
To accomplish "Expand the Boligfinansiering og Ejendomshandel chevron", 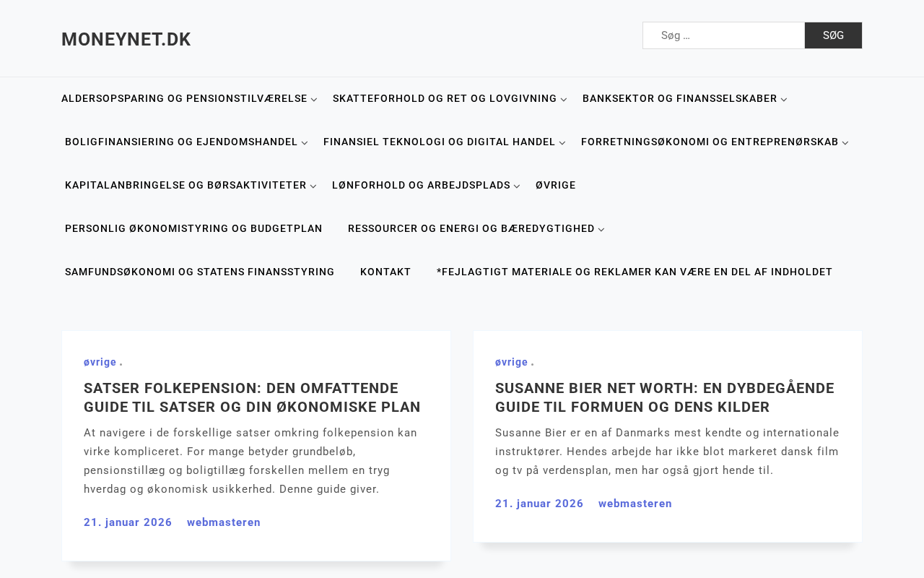I will 305,143.
